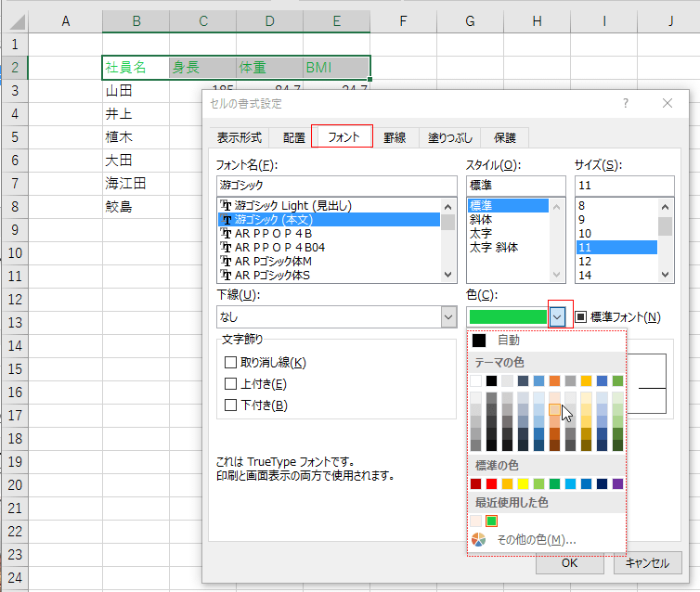Click the color wheel icon for その他の色
The width and height of the screenshot is (700, 592).
point(479,539)
